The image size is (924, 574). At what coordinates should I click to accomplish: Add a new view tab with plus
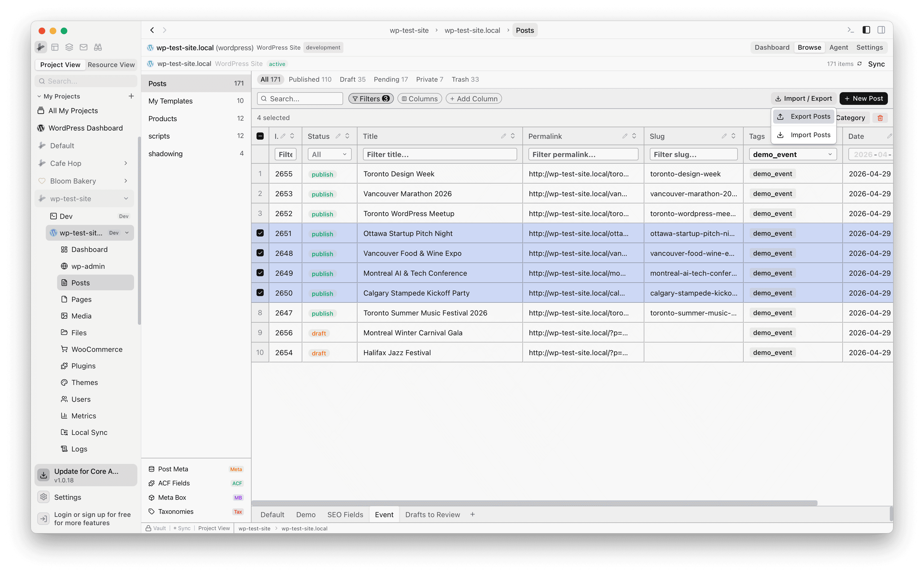pyautogui.click(x=472, y=514)
